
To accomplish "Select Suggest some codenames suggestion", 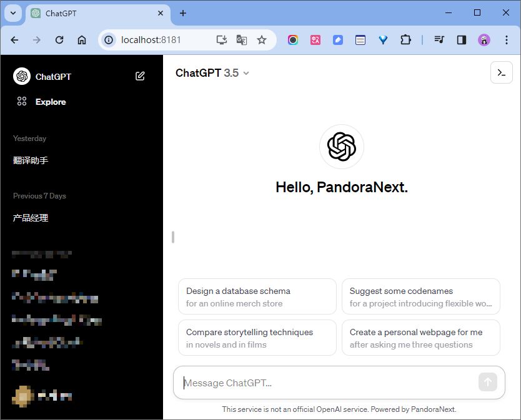I will (420, 296).
